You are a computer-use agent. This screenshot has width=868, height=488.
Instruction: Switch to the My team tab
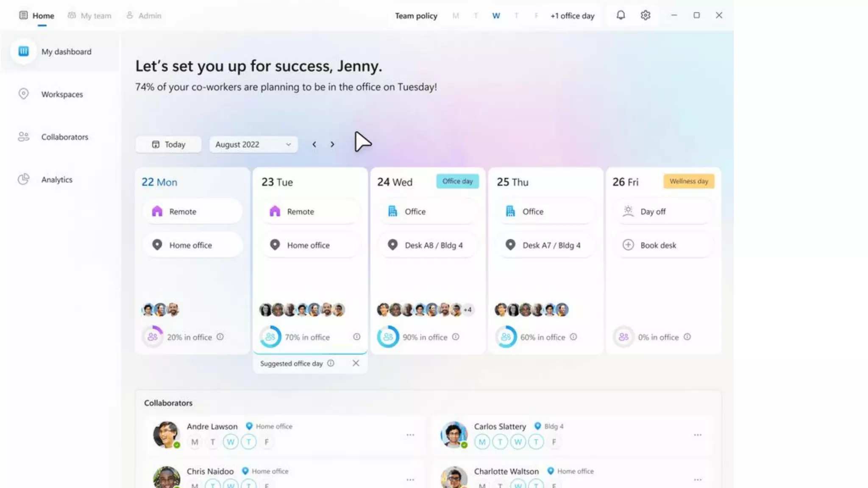[90, 16]
